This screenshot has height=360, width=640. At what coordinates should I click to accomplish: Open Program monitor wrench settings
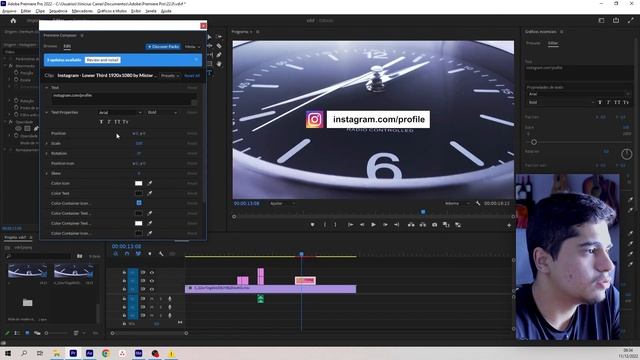pyautogui.click(x=478, y=203)
